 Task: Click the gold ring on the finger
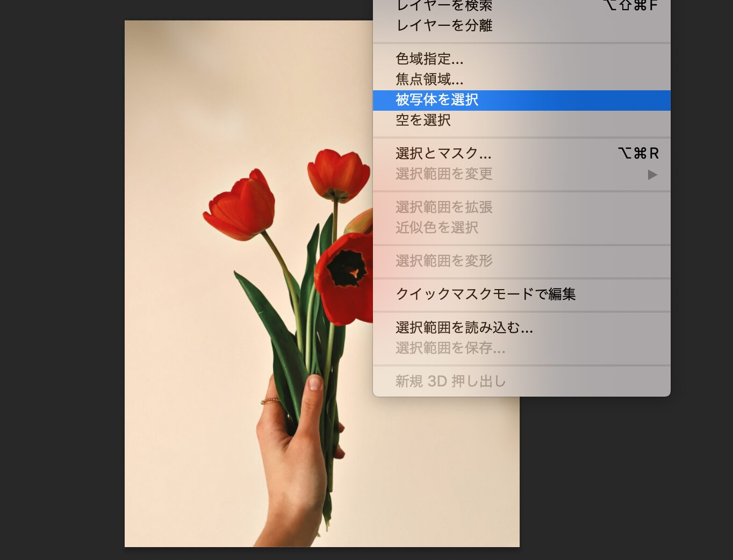pos(271,401)
